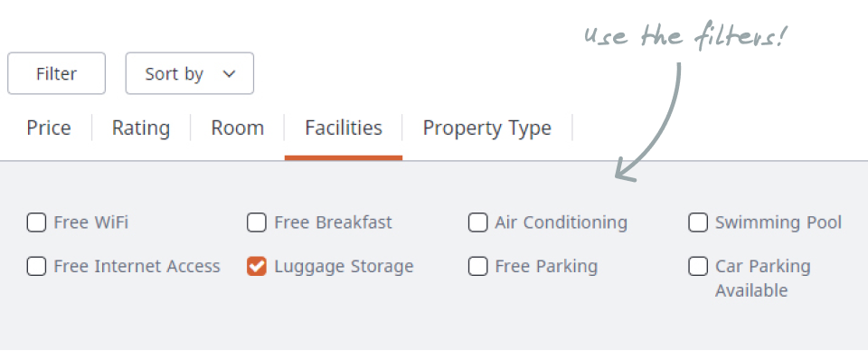The width and height of the screenshot is (868, 360).
Task: Select the Facilities tab
Action: (344, 128)
